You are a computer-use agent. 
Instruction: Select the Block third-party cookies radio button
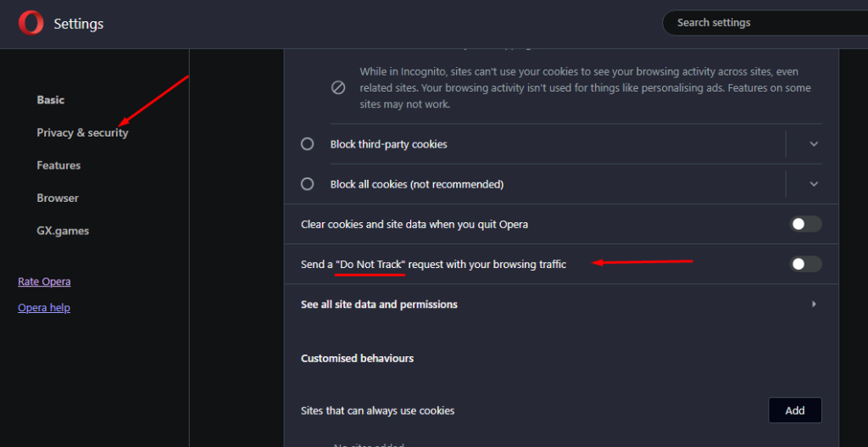click(307, 144)
